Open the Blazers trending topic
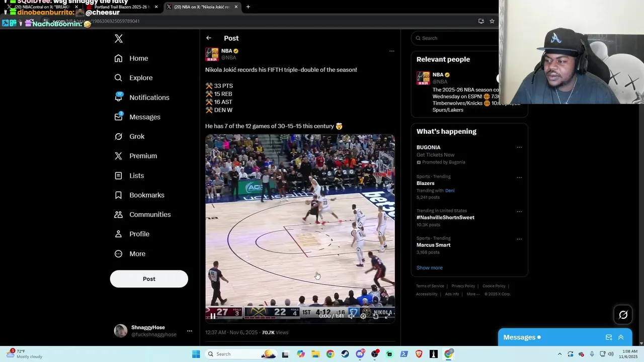The height and width of the screenshot is (362, 644). 425,184
